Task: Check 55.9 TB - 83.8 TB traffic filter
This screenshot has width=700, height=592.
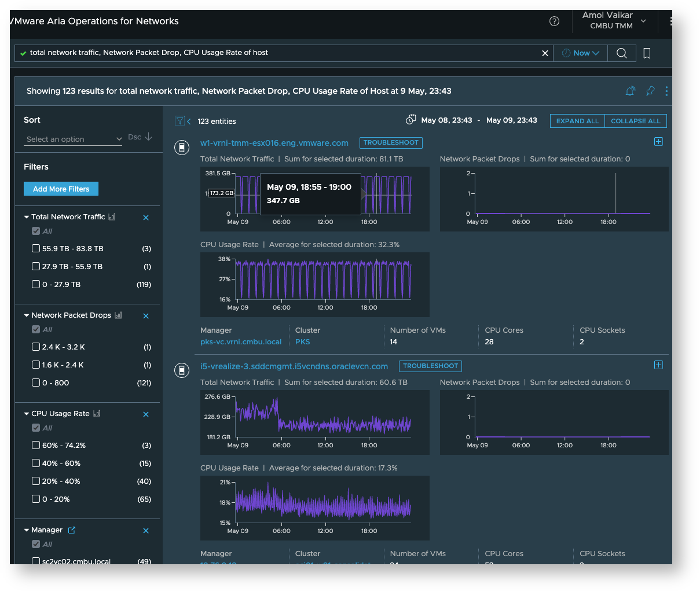Action: click(x=36, y=249)
